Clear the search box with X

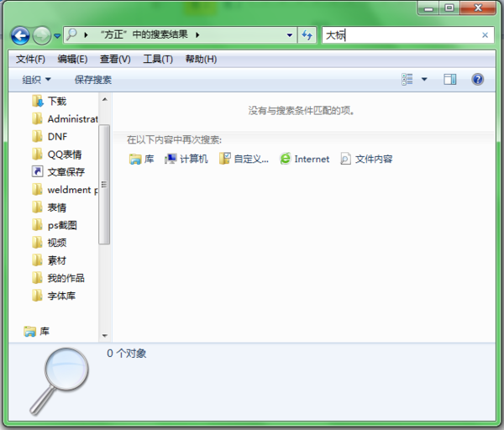point(485,35)
